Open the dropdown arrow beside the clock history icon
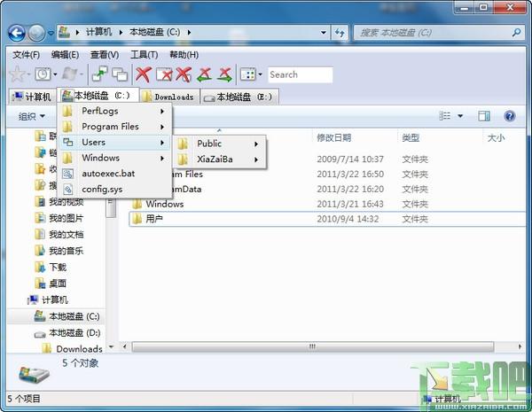The image size is (532, 412). pyautogui.click(x=55, y=74)
